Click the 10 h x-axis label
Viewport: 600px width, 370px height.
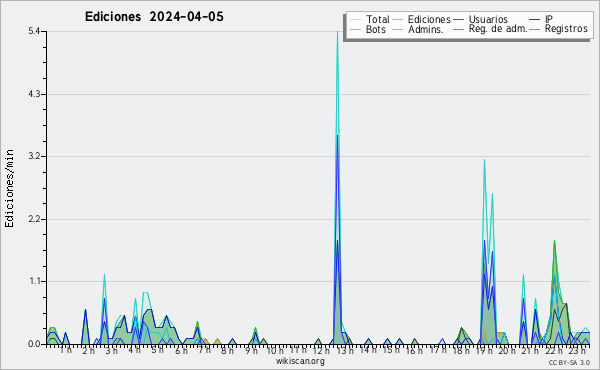click(275, 350)
